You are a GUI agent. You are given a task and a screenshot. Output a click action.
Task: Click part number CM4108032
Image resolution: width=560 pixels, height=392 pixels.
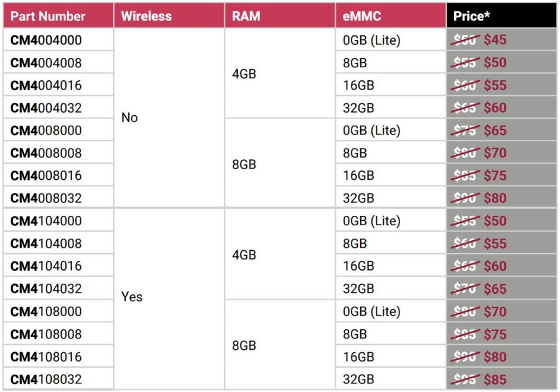pos(46,380)
